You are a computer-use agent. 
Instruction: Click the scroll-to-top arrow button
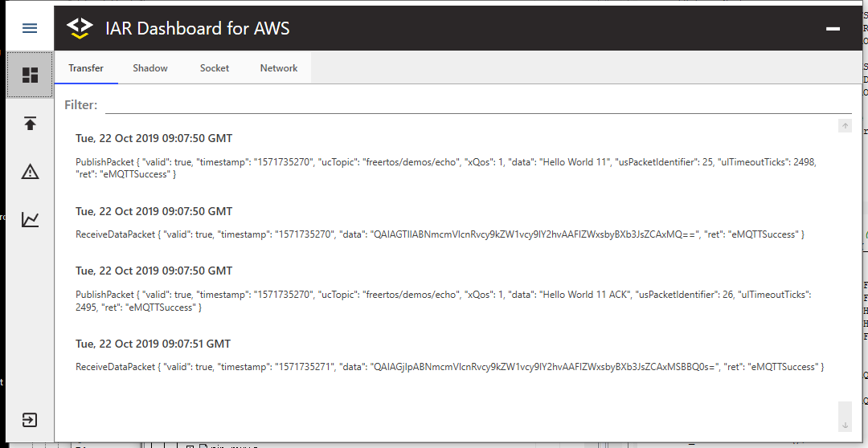point(845,126)
